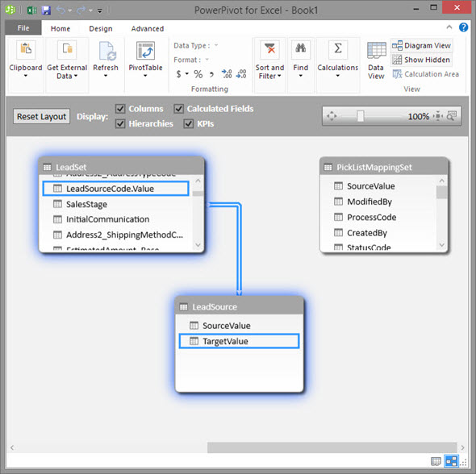
Task: Open the Format dropdown
Action: point(207,60)
